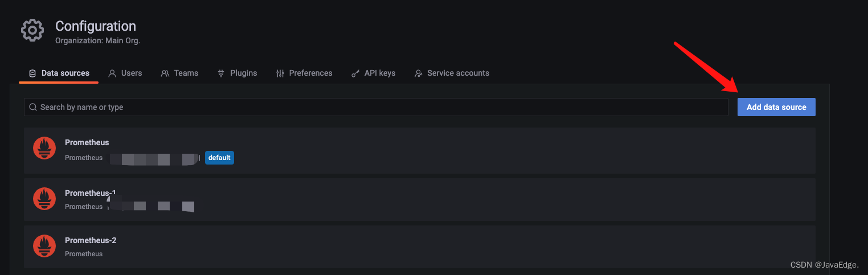Screen dimensions: 868x275
Task: Click the Teams group icon
Action: [165, 73]
